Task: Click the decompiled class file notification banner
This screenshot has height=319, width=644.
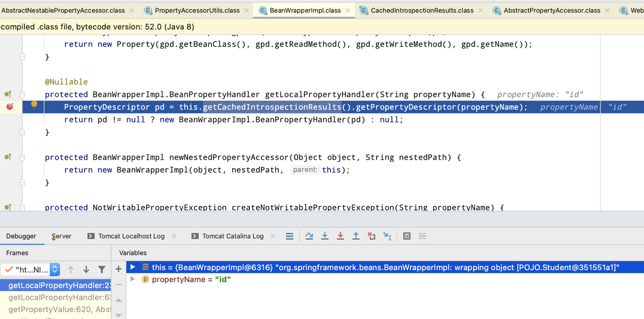Action: click(x=322, y=27)
